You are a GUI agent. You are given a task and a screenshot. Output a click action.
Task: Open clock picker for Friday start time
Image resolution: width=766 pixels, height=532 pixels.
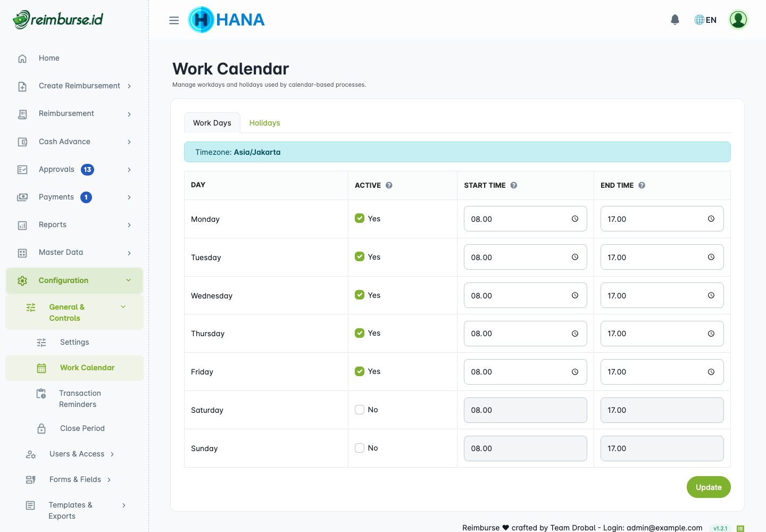click(x=575, y=372)
